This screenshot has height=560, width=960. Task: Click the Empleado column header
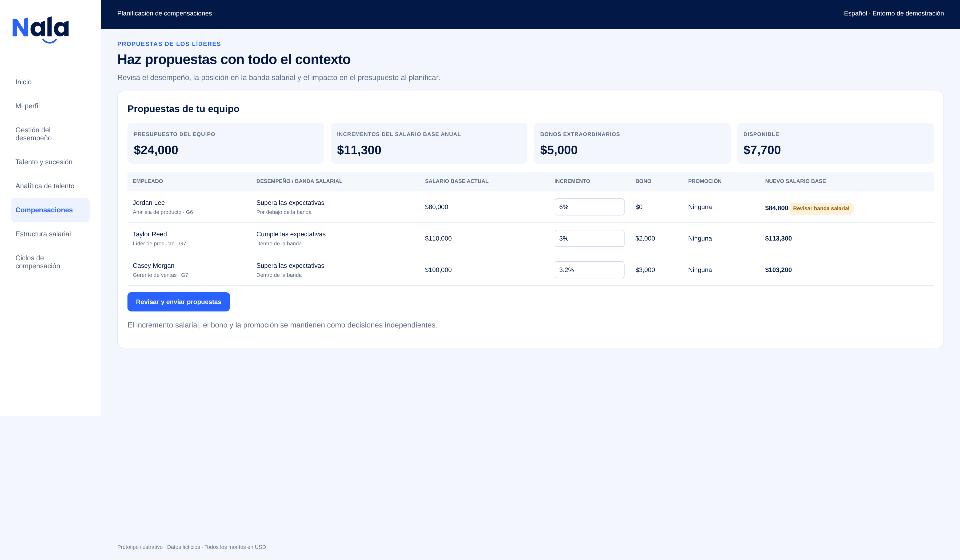coord(148,181)
